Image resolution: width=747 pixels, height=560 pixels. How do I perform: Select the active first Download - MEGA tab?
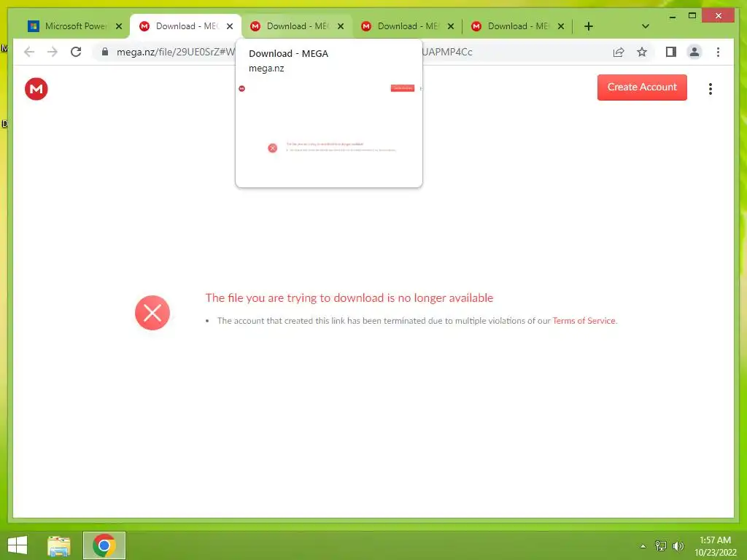tap(186, 26)
